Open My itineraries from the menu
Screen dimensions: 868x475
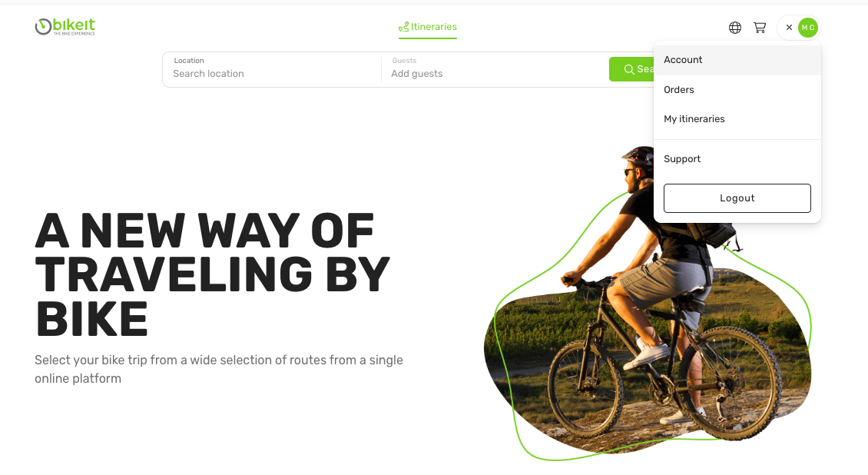point(737,119)
